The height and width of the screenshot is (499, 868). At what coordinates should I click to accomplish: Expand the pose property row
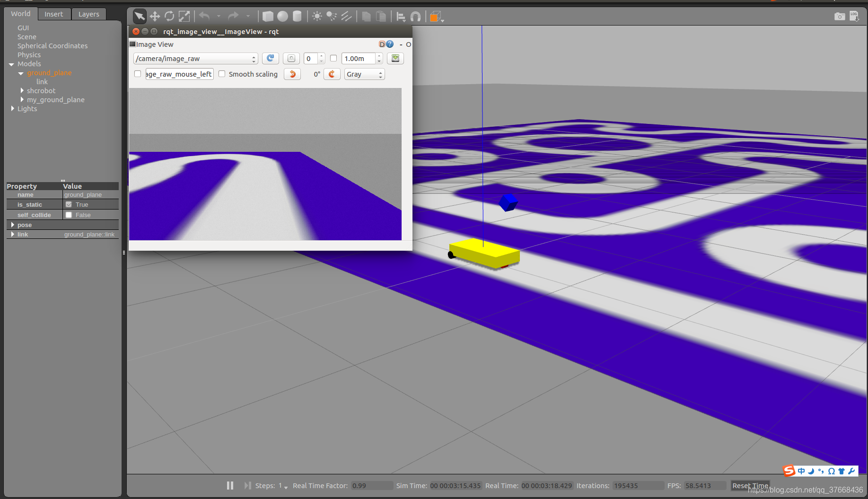coord(12,225)
